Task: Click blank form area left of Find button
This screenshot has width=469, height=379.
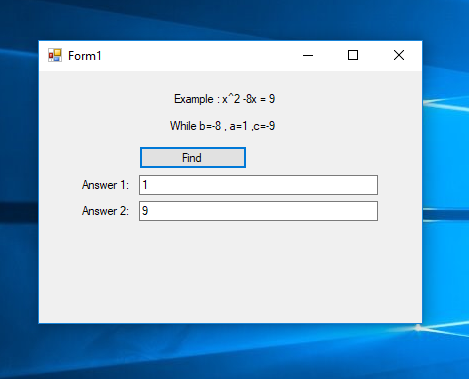Action: 89,157
